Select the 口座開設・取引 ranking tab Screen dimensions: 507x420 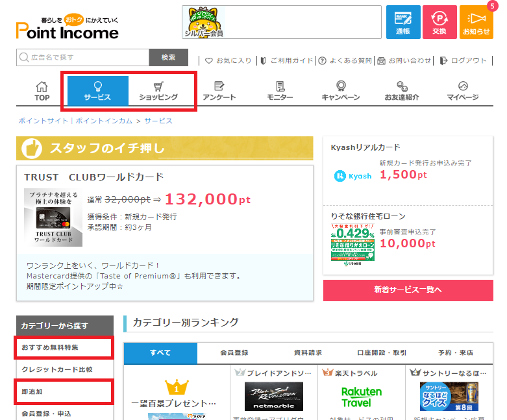coord(382,352)
